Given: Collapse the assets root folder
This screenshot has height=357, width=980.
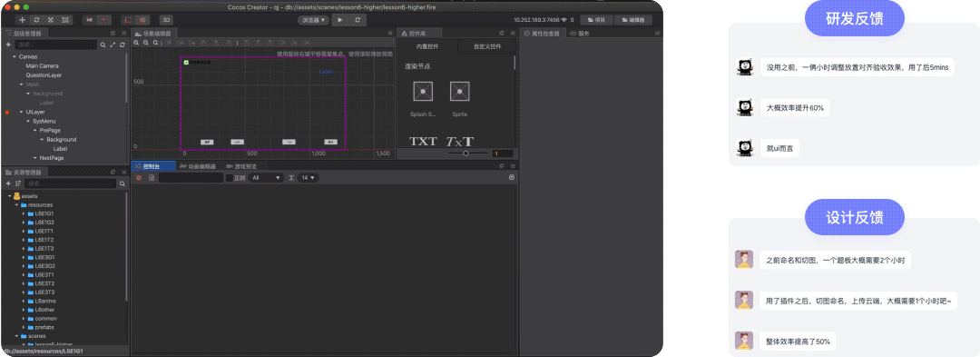Looking at the screenshot, I should pyautogui.click(x=9, y=196).
